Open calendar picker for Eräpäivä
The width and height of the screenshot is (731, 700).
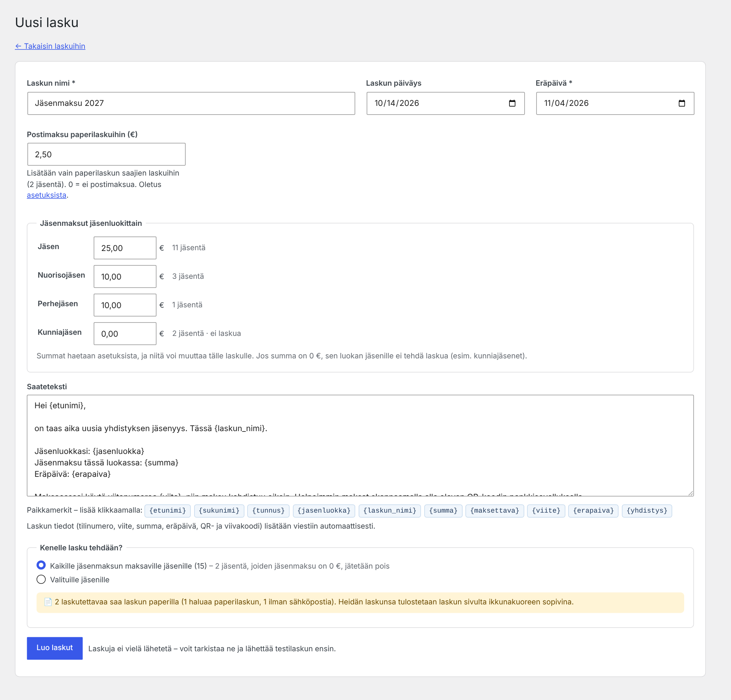pyautogui.click(x=682, y=103)
